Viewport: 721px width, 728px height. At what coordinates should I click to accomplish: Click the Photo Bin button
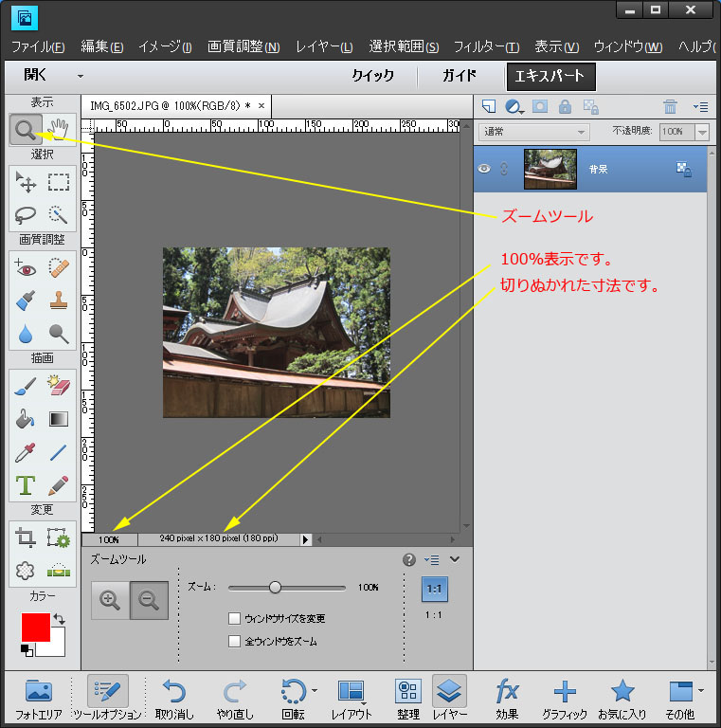[39, 699]
